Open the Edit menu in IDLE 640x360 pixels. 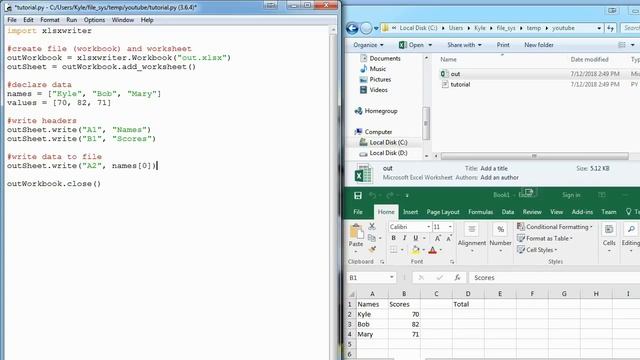click(x=28, y=20)
